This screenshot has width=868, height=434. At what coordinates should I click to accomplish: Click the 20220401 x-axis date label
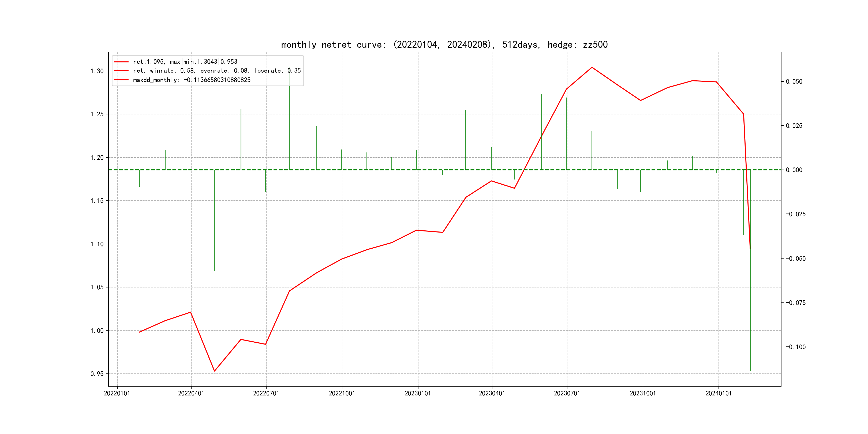pos(191,393)
